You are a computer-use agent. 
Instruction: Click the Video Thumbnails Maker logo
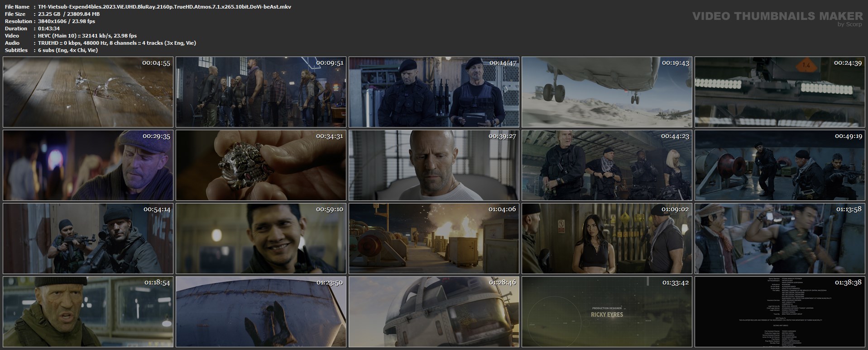point(777,18)
